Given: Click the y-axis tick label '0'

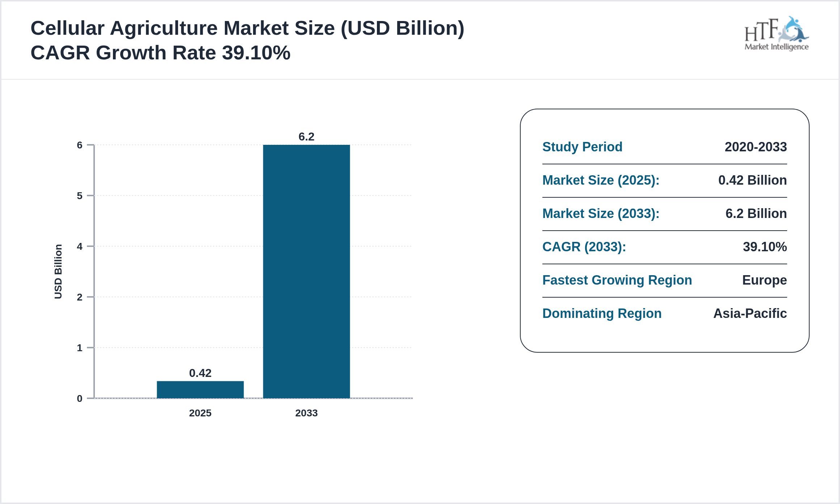Looking at the screenshot, I should tap(80, 399).
